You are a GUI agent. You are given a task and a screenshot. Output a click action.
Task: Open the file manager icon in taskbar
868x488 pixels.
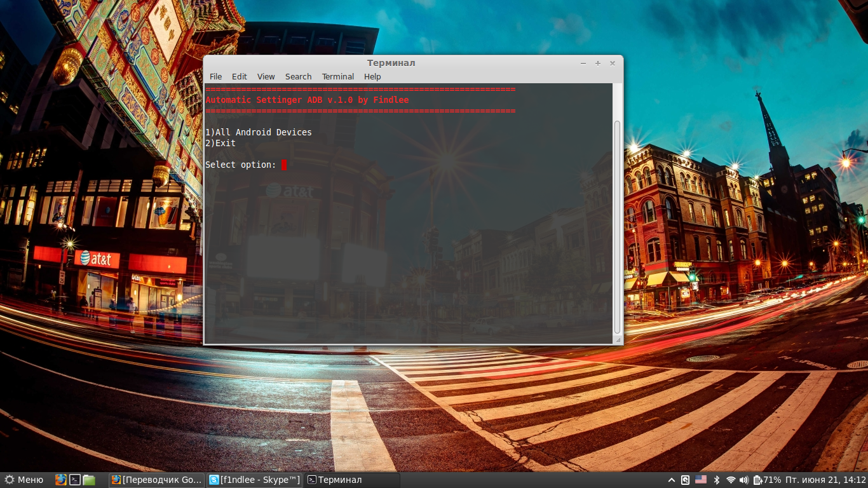click(88, 480)
